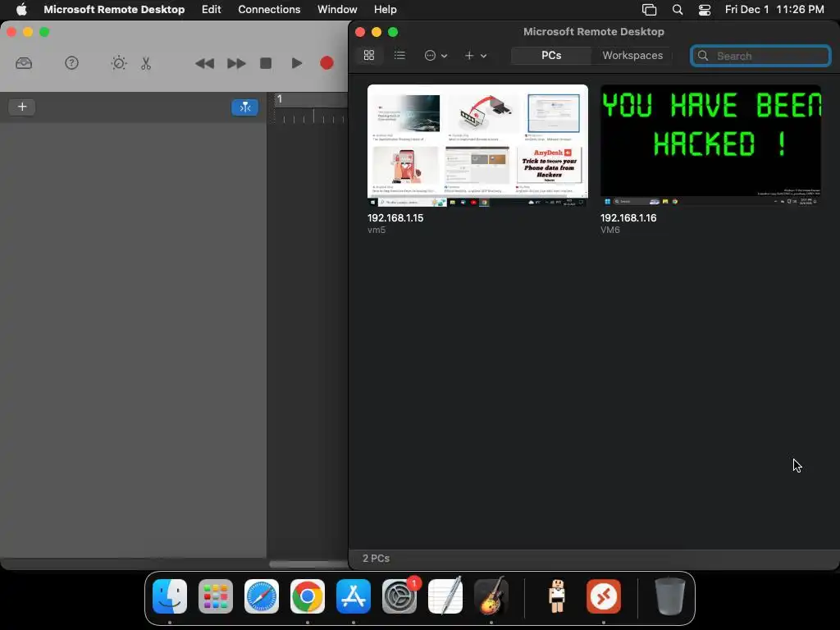Toggle Smart Controls dial icon
The image size is (840, 630).
[x=119, y=63]
